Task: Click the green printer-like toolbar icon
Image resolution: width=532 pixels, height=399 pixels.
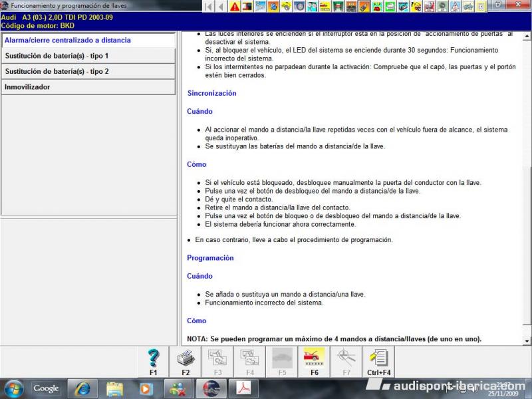Action: (x=390, y=6)
